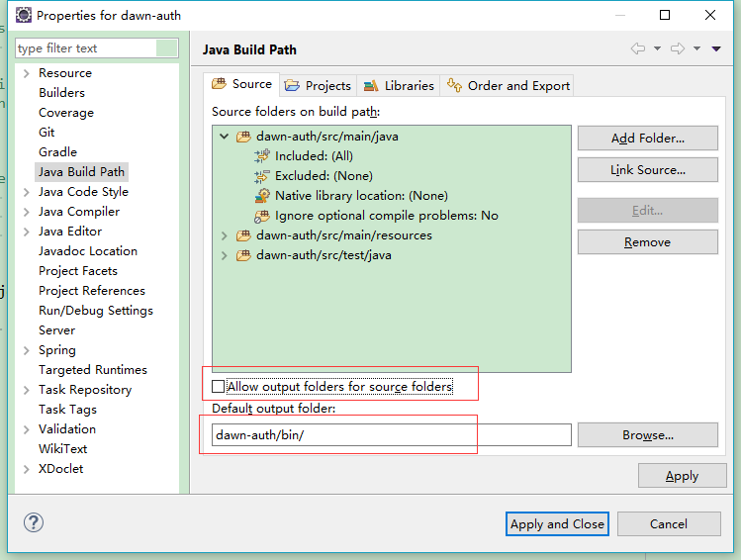
Task: Click the src/test/java folder icon
Action: 243,255
